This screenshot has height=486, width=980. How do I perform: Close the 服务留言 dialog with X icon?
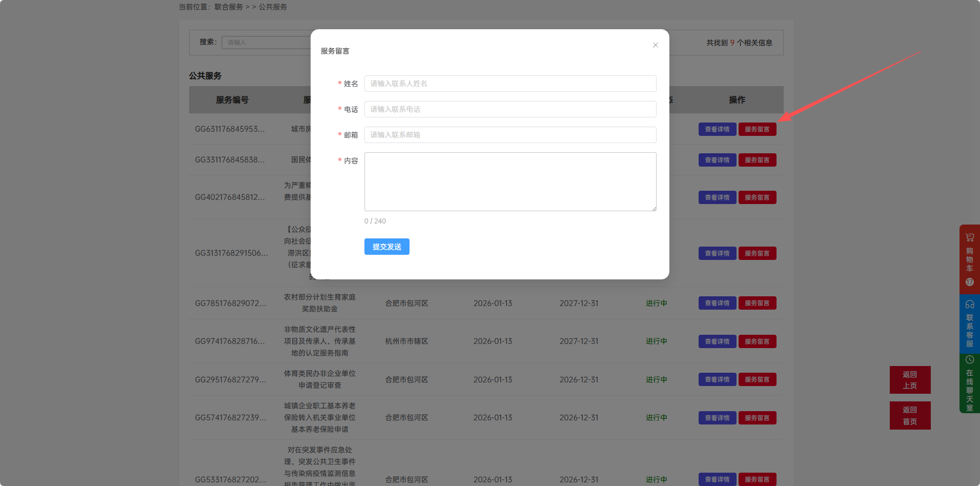click(x=655, y=45)
